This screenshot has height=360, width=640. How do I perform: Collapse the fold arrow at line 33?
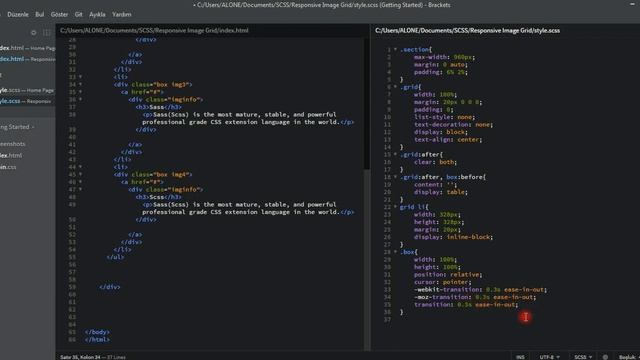pyautogui.click(x=80, y=77)
